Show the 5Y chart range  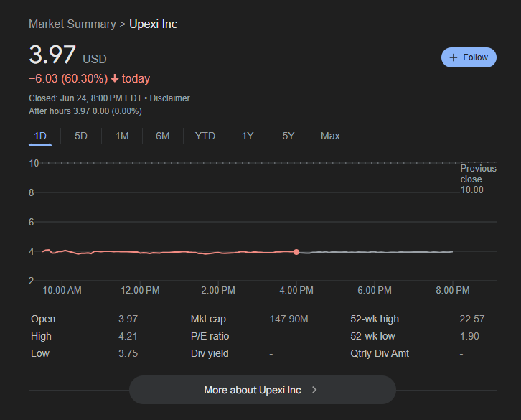coord(288,136)
